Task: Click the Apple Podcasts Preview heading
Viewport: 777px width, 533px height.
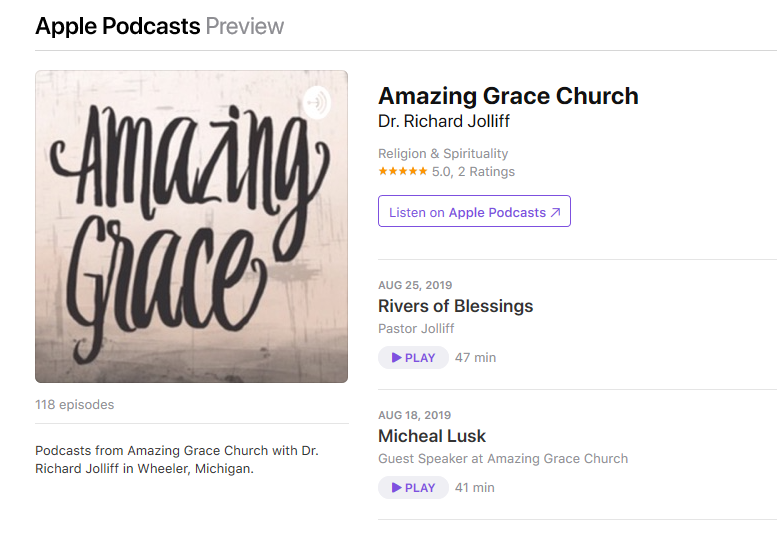Action: 160,26
